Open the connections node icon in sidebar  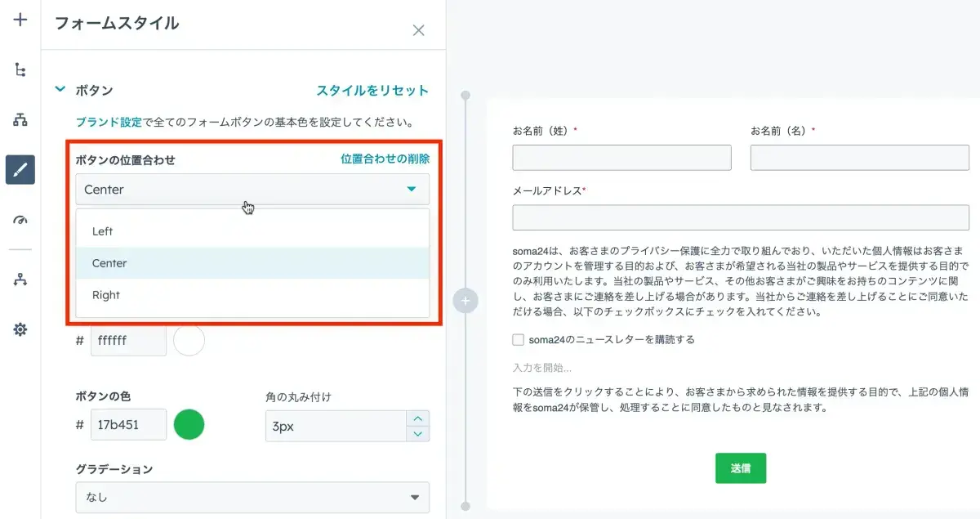[x=20, y=280]
